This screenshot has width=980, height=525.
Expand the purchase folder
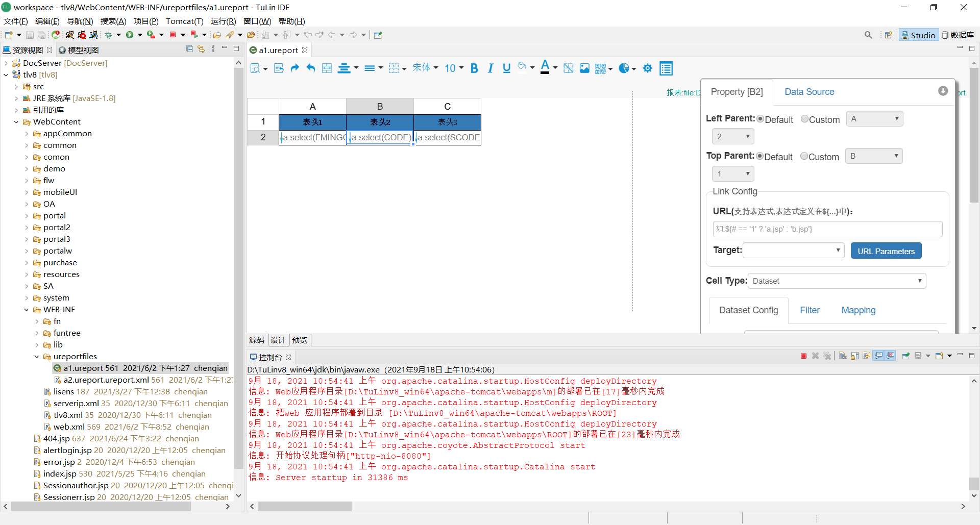(27, 263)
